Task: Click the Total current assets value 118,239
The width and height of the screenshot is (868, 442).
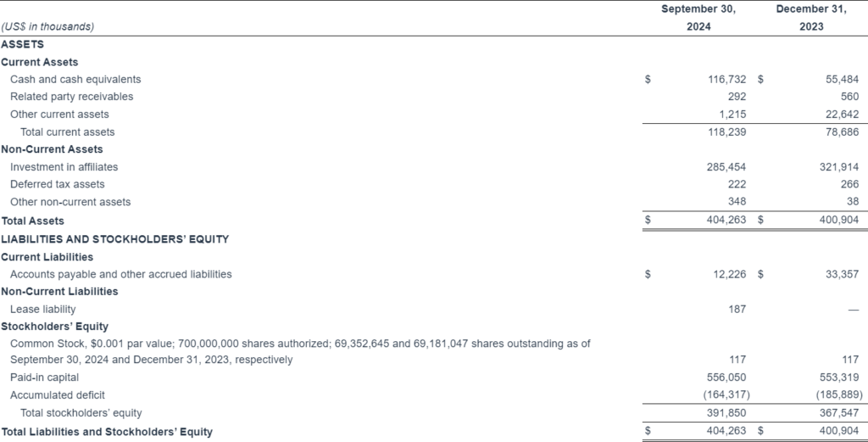Action: tap(726, 132)
